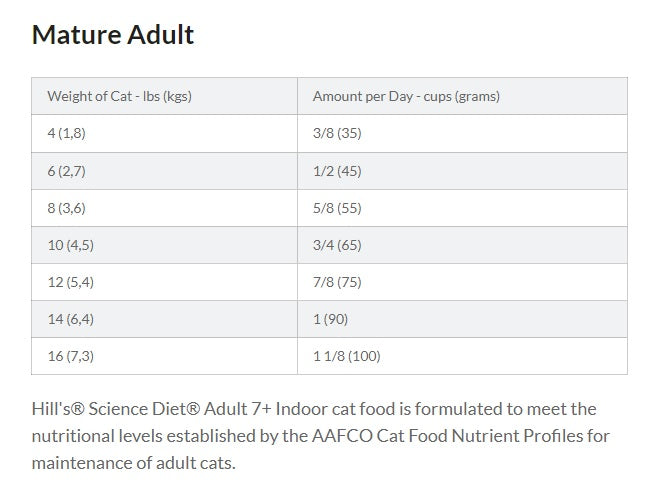The width and height of the screenshot is (657, 483).
Task: Select the Amount per Day column header
Action: pyautogui.click(x=462, y=96)
